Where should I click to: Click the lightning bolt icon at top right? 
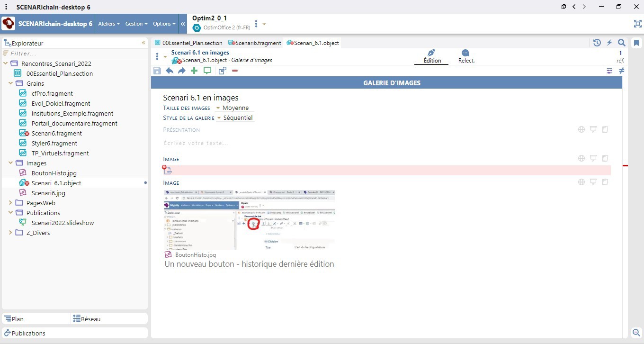609,43
